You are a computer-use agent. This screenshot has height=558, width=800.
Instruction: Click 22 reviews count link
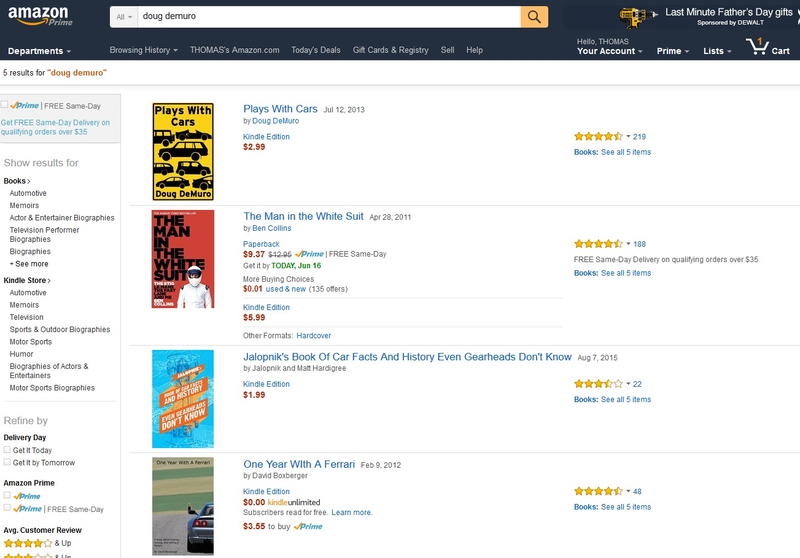(637, 384)
